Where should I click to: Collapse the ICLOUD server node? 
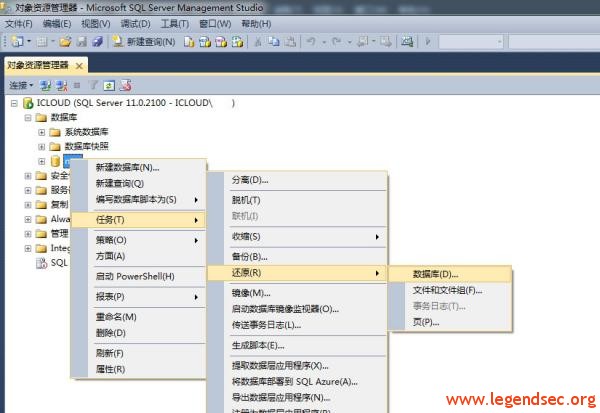[x=14, y=103]
